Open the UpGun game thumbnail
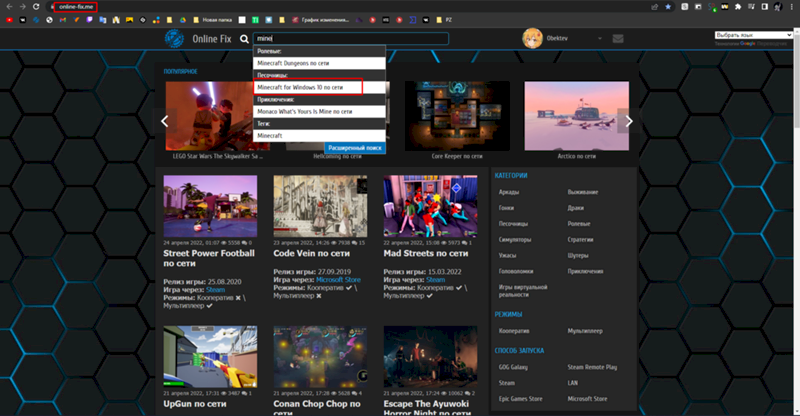The image size is (800, 416). pos(210,357)
